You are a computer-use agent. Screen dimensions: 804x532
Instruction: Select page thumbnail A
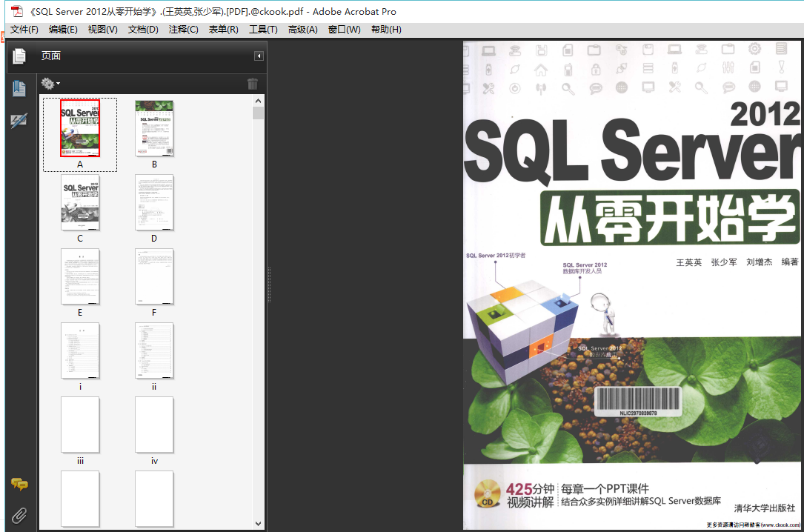pyautogui.click(x=80, y=128)
